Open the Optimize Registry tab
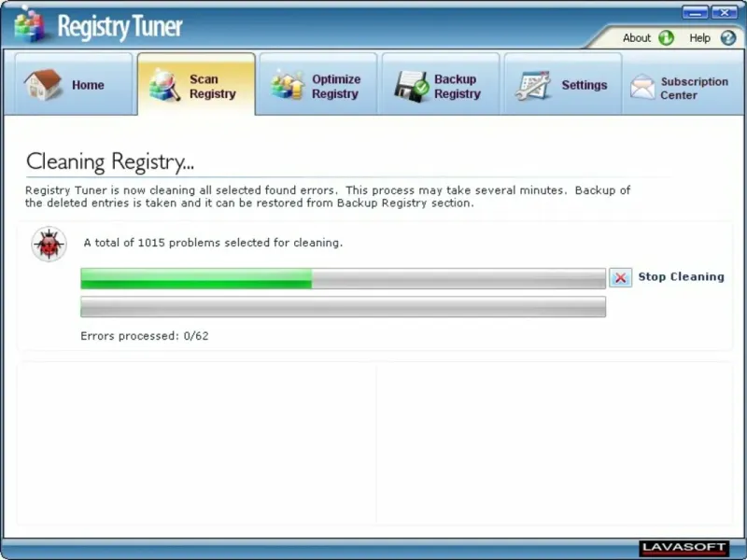This screenshot has width=747, height=560. click(318, 84)
